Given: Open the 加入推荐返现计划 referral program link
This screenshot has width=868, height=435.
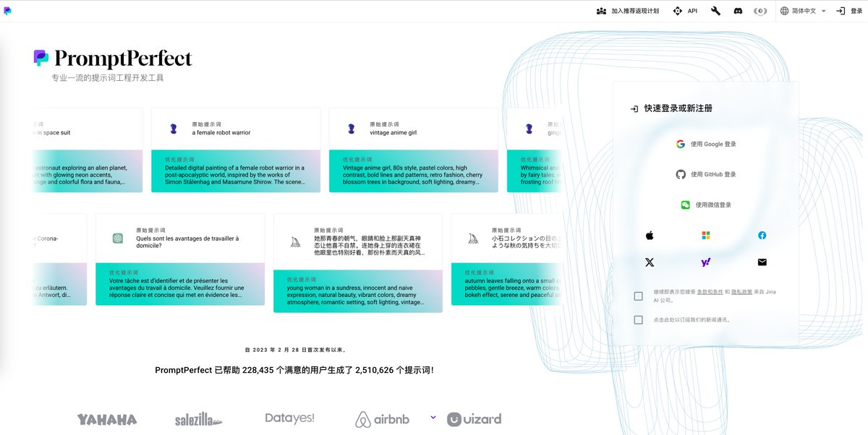Looking at the screenshot, I should 627,11.
